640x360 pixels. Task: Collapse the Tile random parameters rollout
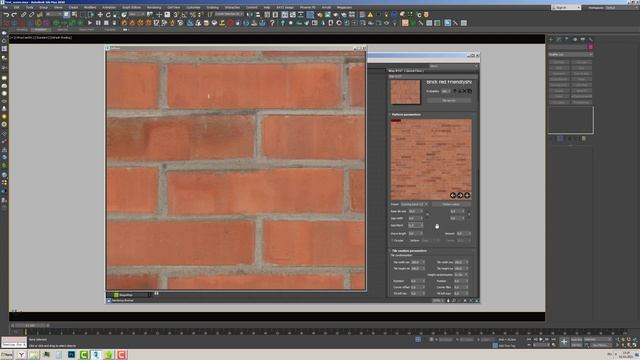pyautogui.click(x=409, y=251)
